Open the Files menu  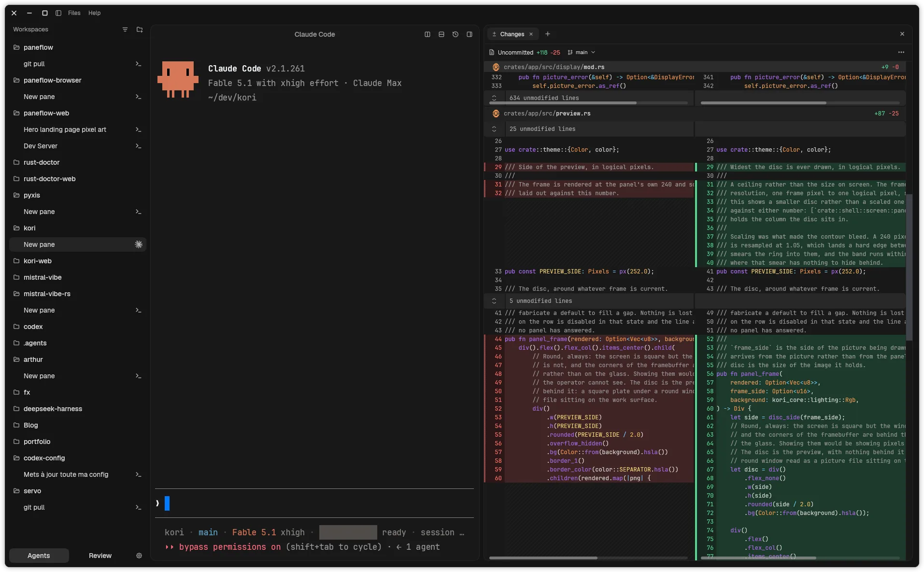click(x=74, y=13)
